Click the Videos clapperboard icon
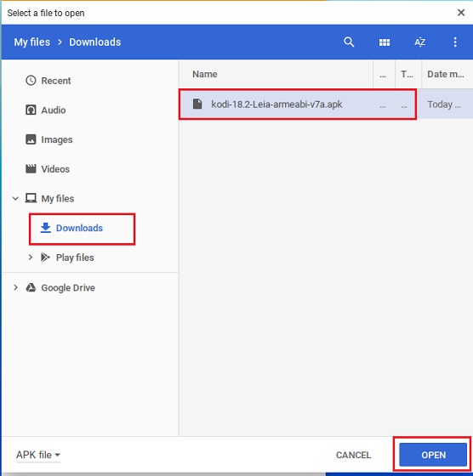 point(31,168)
